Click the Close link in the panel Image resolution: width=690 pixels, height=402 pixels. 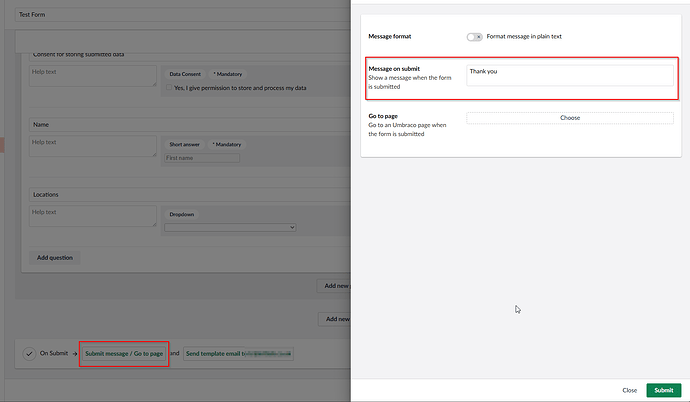click(x=629, y=390)
